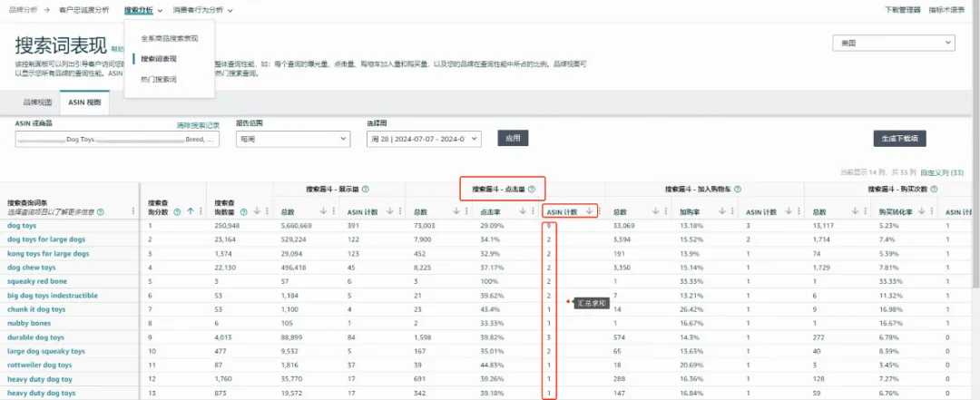Open 'dog toys for large dogs' query
Image resolution: width=980 pixels, height=400 pixels.
pyautogui.click(x=46, y=239)
